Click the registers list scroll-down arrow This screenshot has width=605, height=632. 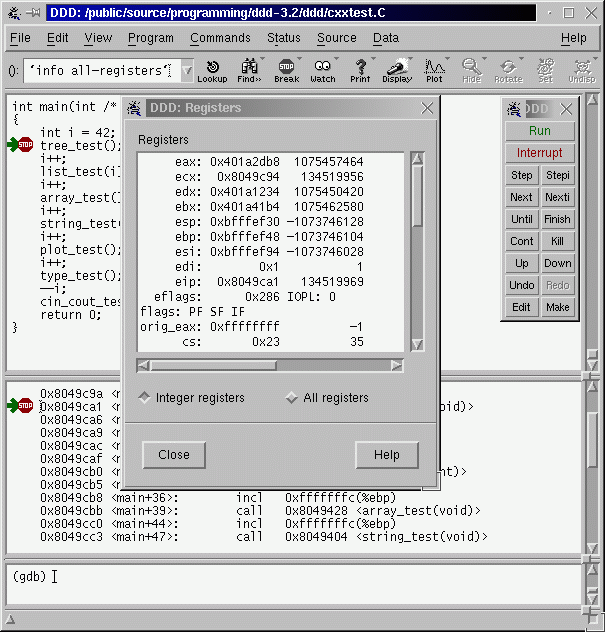[x=416, y=345]
